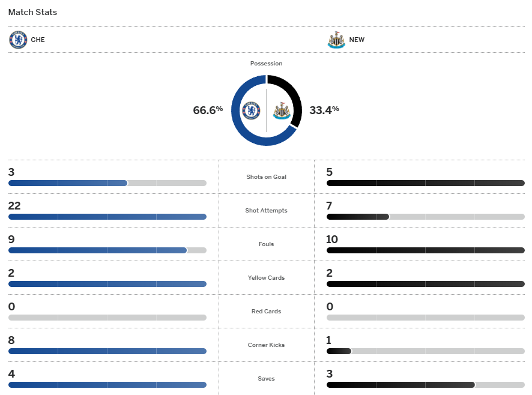Click the Chelsea logo inside the possession donut
The height and width of the screenshot is (395, 532).
(251, 110)
